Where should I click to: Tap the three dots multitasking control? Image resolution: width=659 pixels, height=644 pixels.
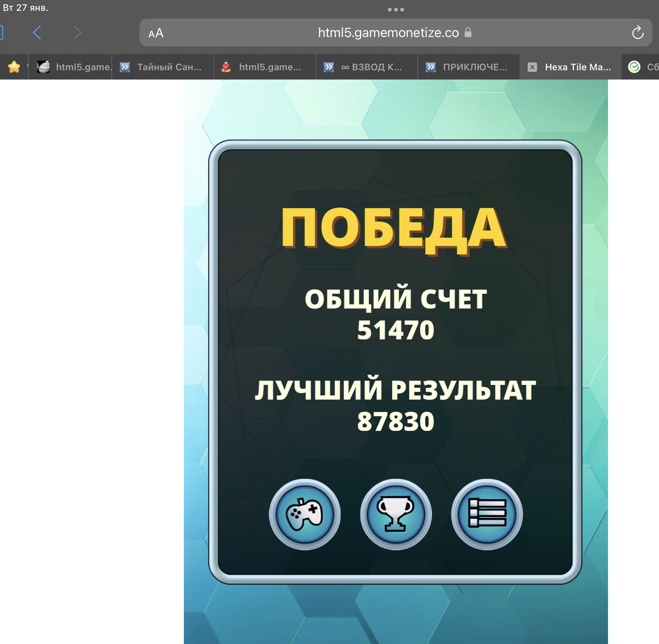[396, 10]
